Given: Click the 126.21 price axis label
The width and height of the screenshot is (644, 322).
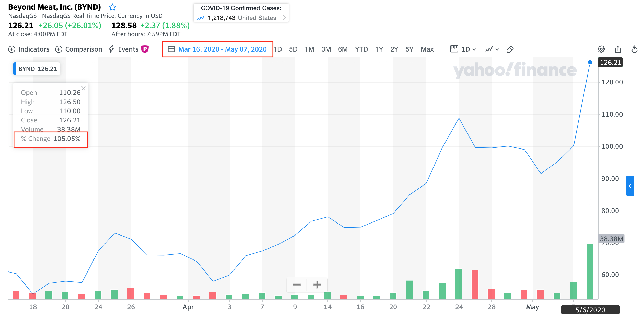Looking at the screenshot, I should point(610,63).
